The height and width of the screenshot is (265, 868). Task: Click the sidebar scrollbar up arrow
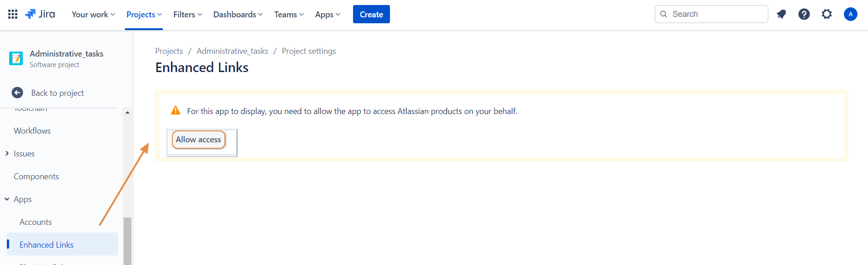pos(127,113)
